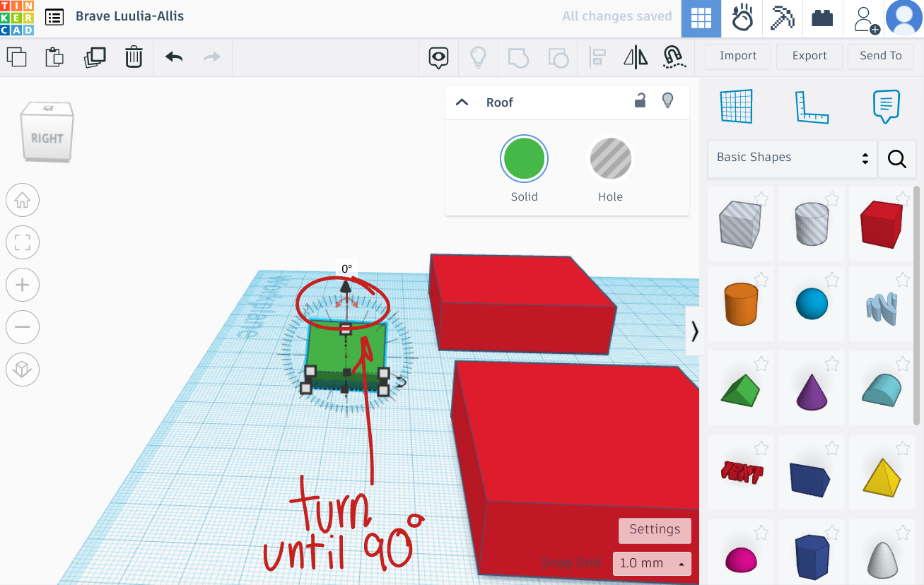
Task: Switch to the Bricks view
Action: 822,18
